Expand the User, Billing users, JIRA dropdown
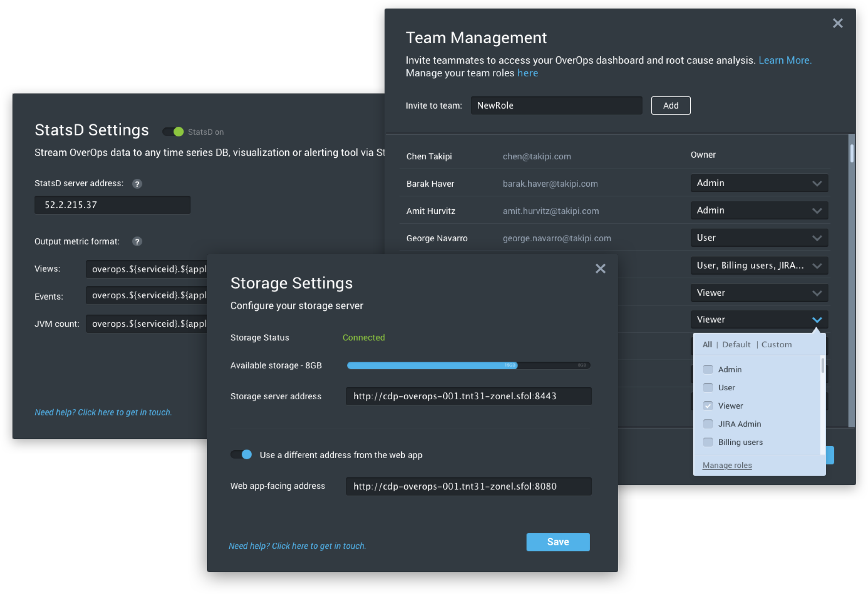868x594 pixels. (759, 265)
